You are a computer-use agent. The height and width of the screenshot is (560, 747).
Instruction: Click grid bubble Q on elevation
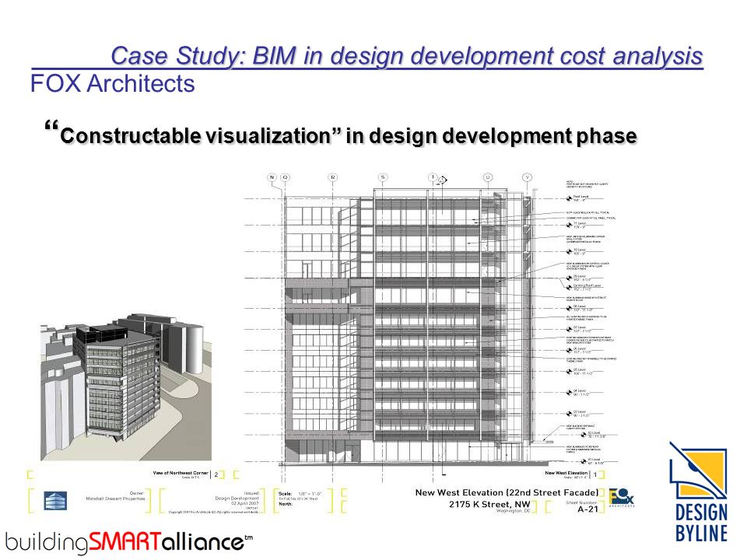285,177
